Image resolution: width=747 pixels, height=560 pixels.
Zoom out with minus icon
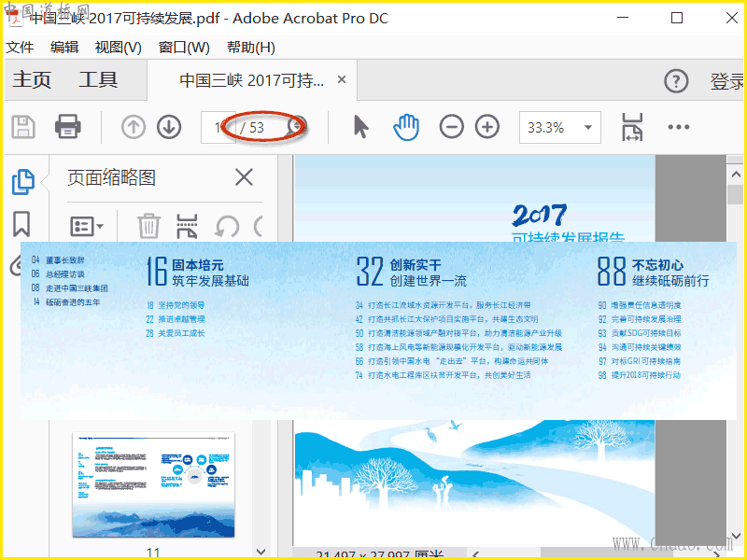[x=451, y=127]
